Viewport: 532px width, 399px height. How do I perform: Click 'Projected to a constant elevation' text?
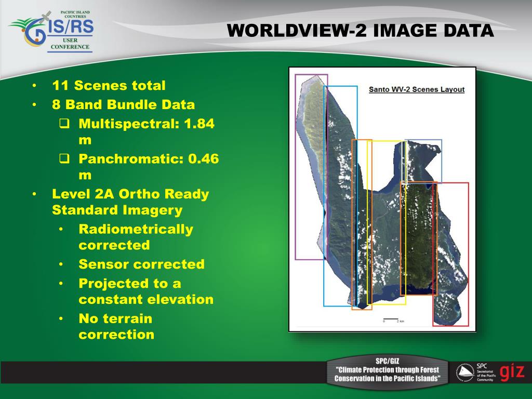click(x=146, y=291)
